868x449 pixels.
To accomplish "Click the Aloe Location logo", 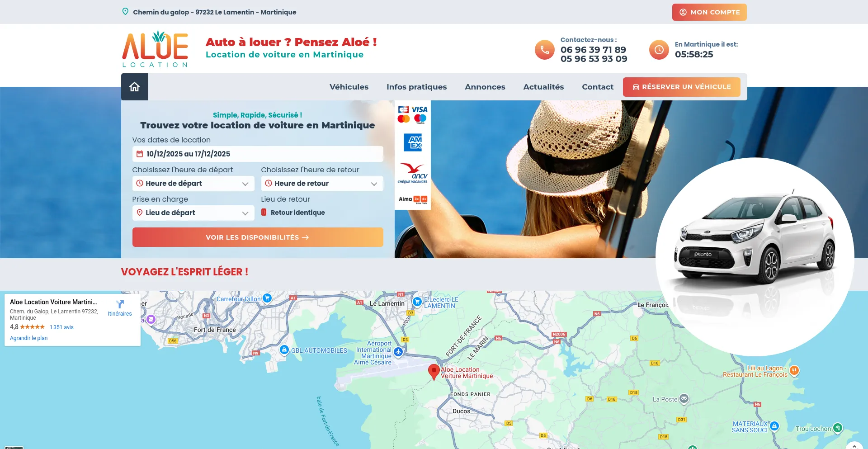I will coord(155,49).
